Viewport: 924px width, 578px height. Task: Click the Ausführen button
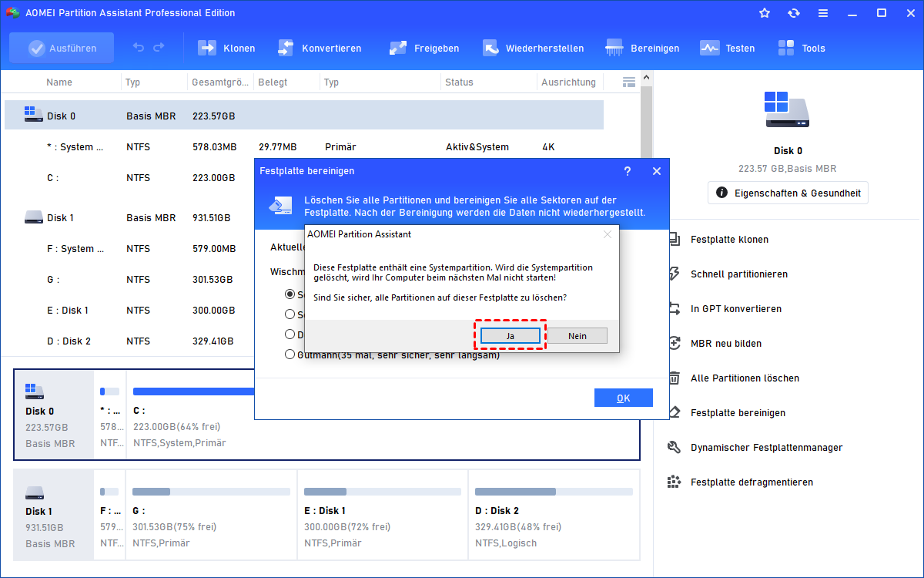point(62,48)
